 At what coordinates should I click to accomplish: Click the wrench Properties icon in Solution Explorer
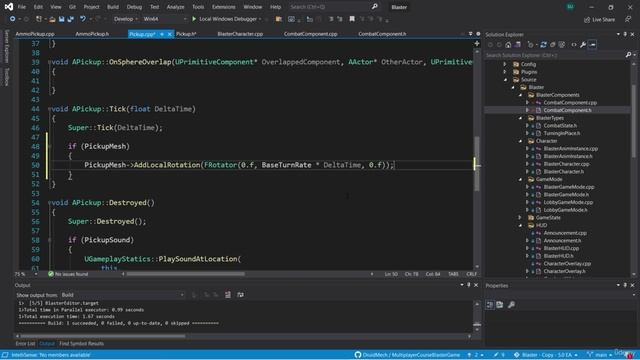click(583, 45)
